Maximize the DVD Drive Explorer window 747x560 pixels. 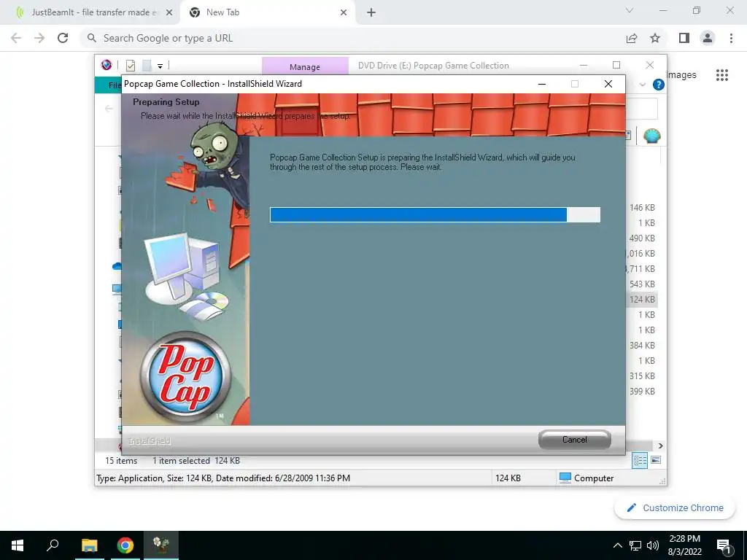[616, 65]
